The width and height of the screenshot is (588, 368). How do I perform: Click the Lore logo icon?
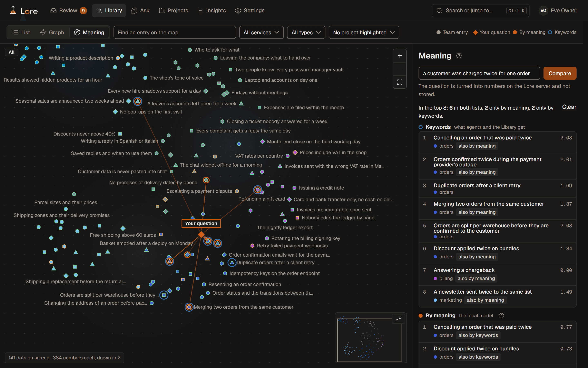13,10
